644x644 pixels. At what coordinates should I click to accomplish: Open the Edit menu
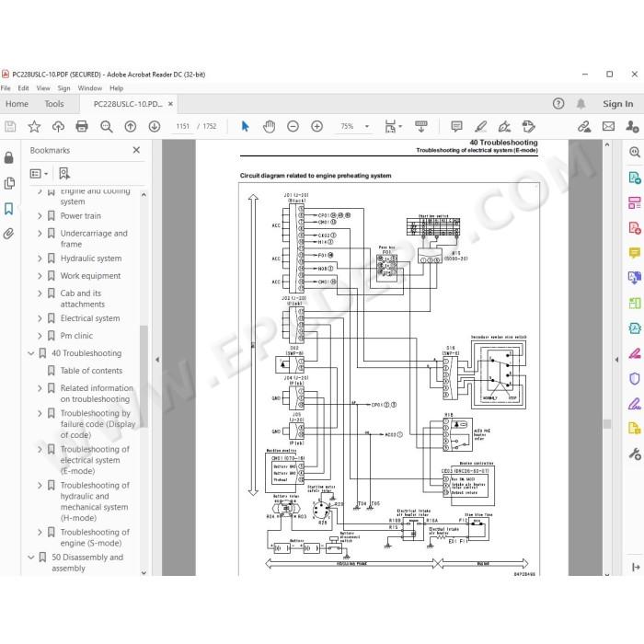click(x=23, y=88)
